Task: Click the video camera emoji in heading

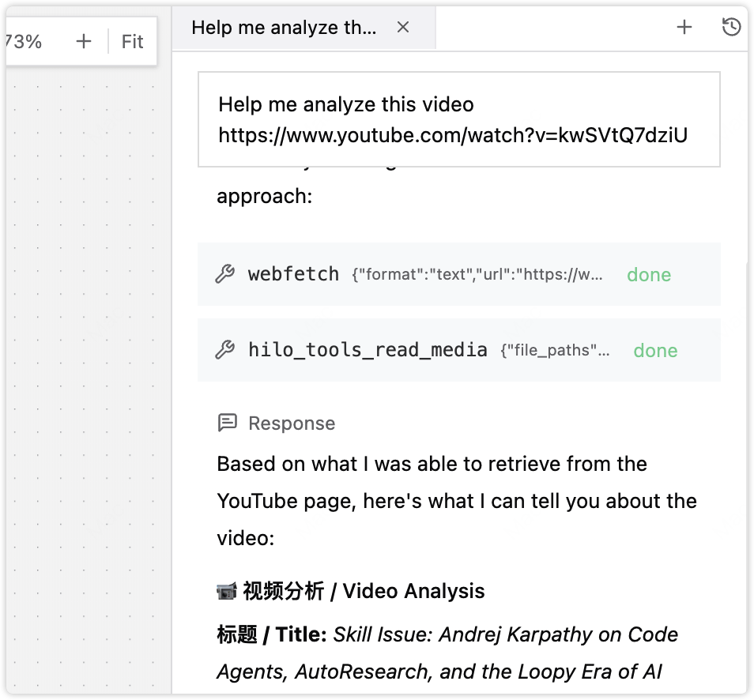Action: point(227,591)
